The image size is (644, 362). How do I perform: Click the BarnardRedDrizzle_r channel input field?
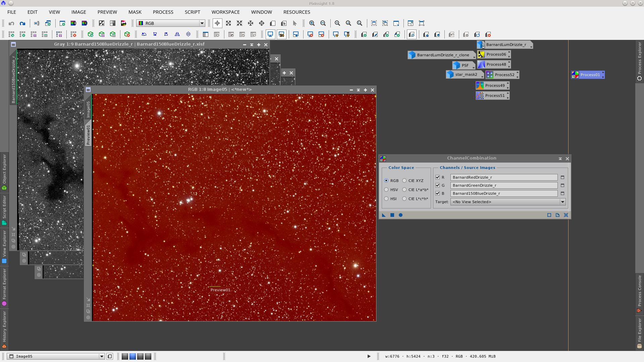pos(503,177)
